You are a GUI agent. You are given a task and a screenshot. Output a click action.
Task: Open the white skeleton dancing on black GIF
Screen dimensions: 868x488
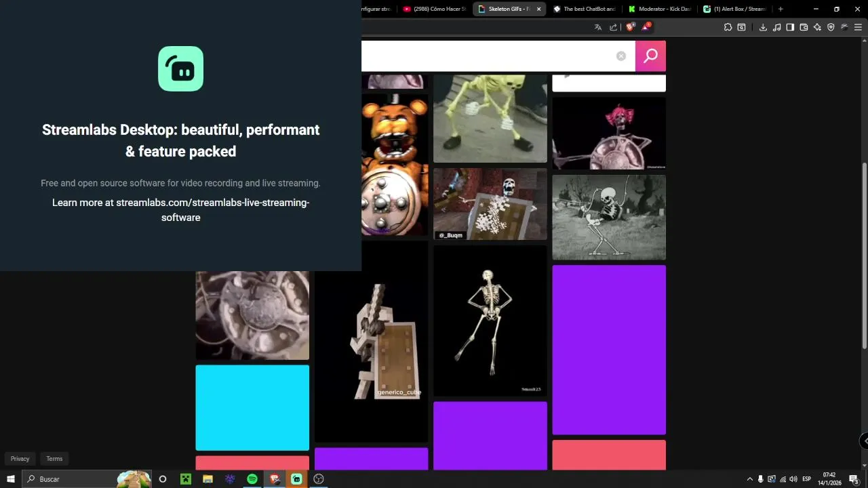(490, 321)
